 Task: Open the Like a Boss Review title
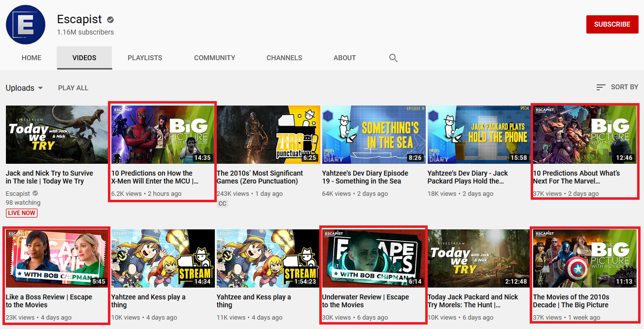49,301
